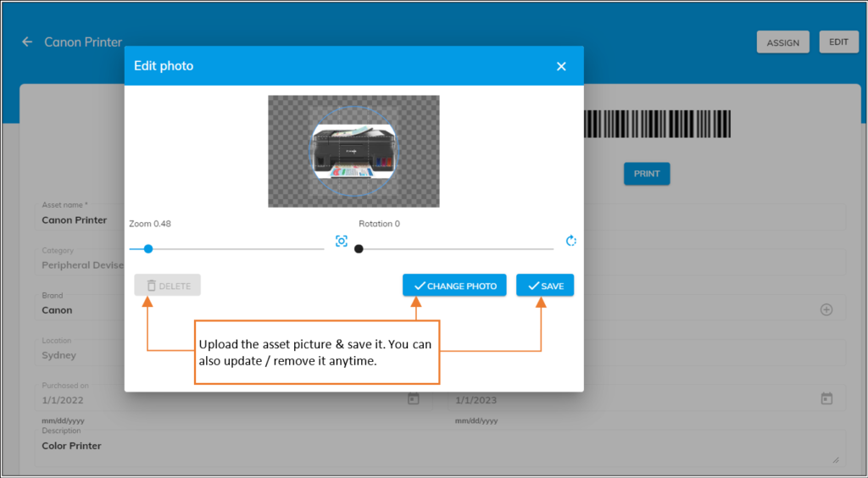The height and width of the screenshot is (478, 868).
Task: Open the calendar picker for 1/1/2023 date
Action: pos(826,399)
